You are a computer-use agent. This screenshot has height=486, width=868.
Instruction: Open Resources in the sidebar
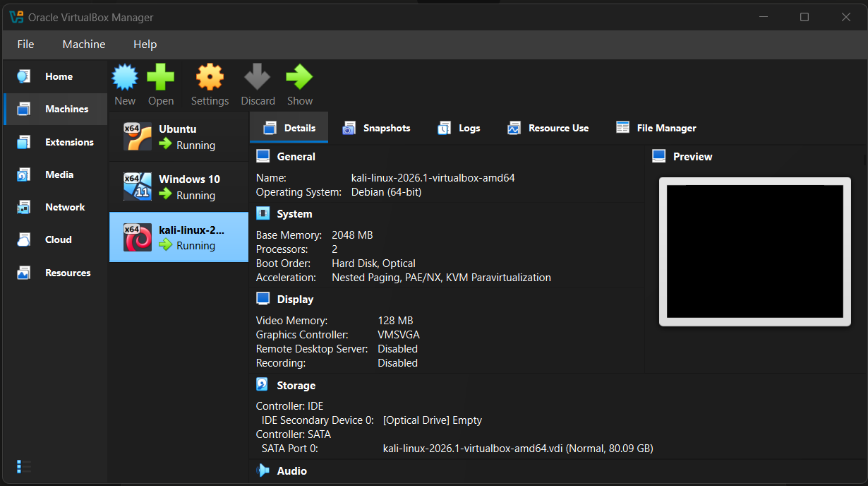(x=55, y=273)
